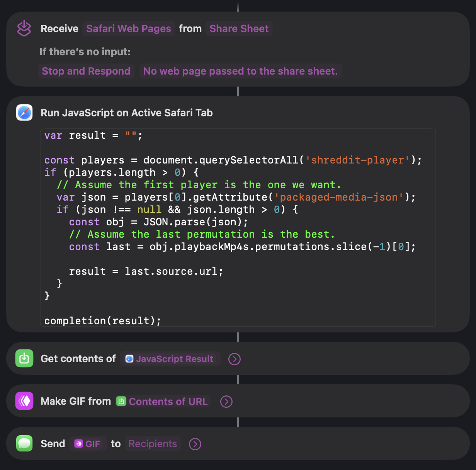Click the small green icon in Contents of URL

(x=121, y=401)
